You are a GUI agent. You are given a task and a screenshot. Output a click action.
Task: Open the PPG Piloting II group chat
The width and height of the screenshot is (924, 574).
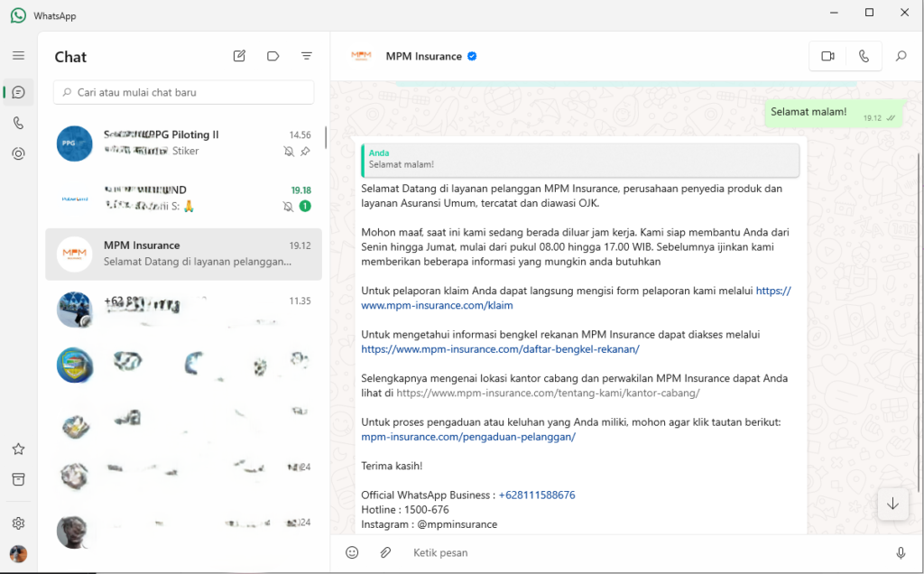pyautogui.click(x=183, y=143)
